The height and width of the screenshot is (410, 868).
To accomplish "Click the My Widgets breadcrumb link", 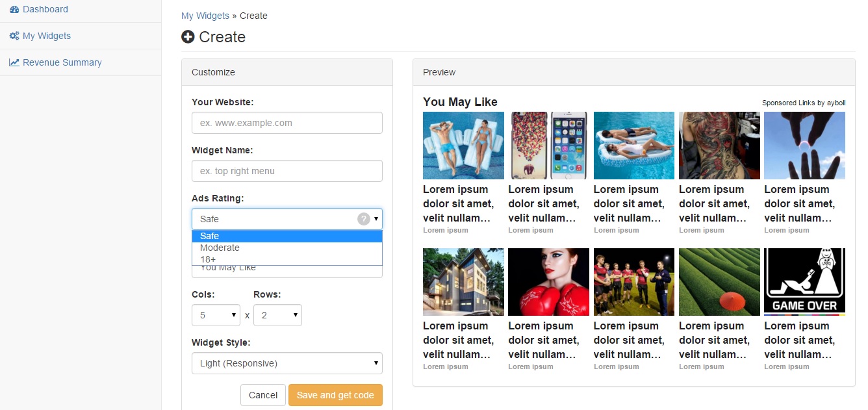I will coord(205,16).
